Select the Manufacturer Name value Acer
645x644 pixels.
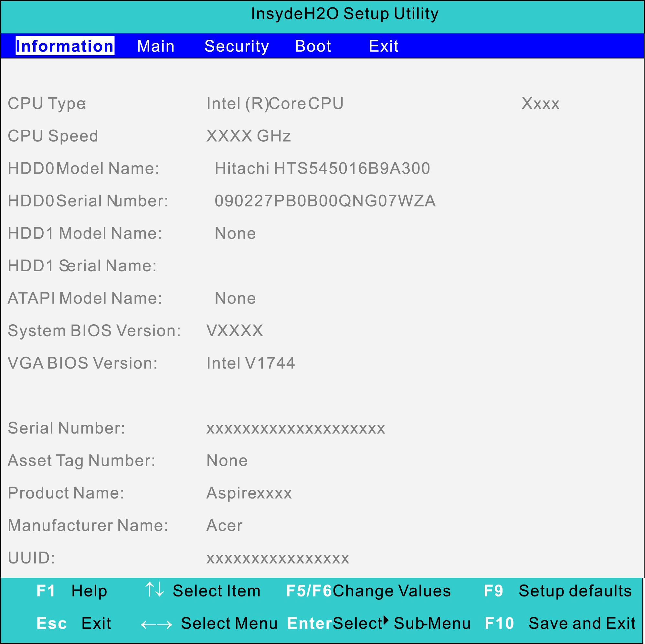[224, 525]
